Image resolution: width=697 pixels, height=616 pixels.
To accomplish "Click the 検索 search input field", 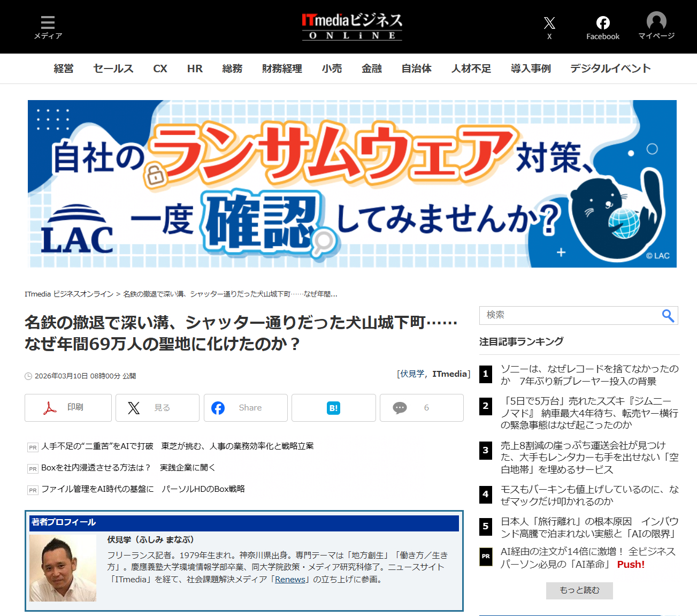I will click(x=570, y=315).
